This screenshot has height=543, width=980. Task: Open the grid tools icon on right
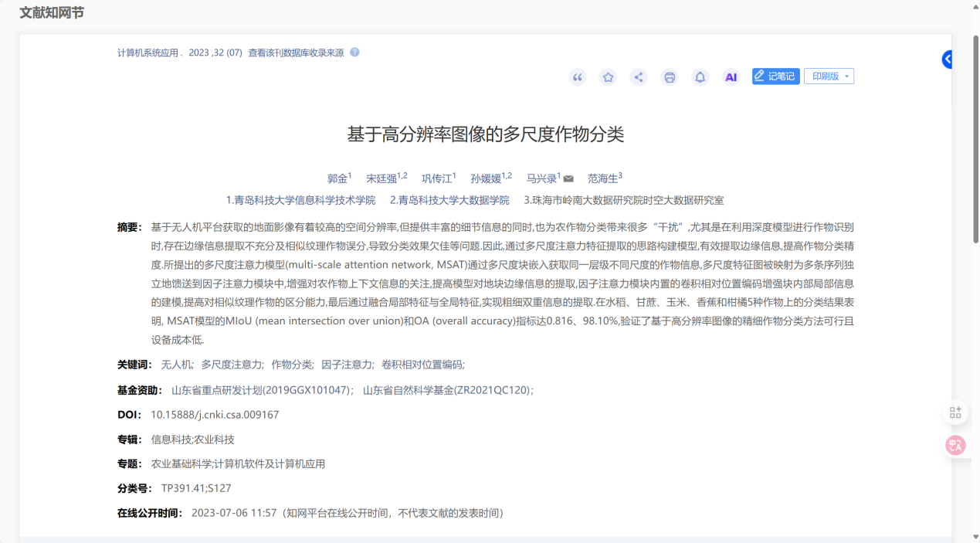955,412
